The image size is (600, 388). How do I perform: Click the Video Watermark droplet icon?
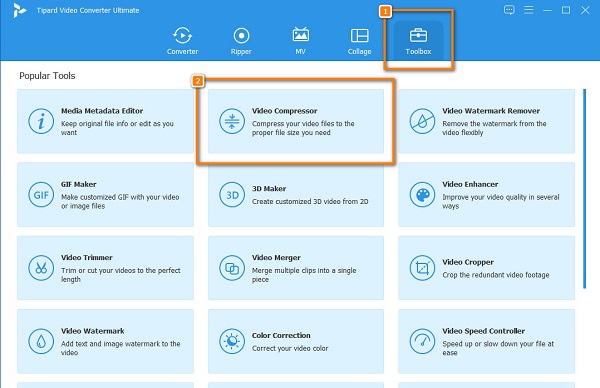point(41,341)
